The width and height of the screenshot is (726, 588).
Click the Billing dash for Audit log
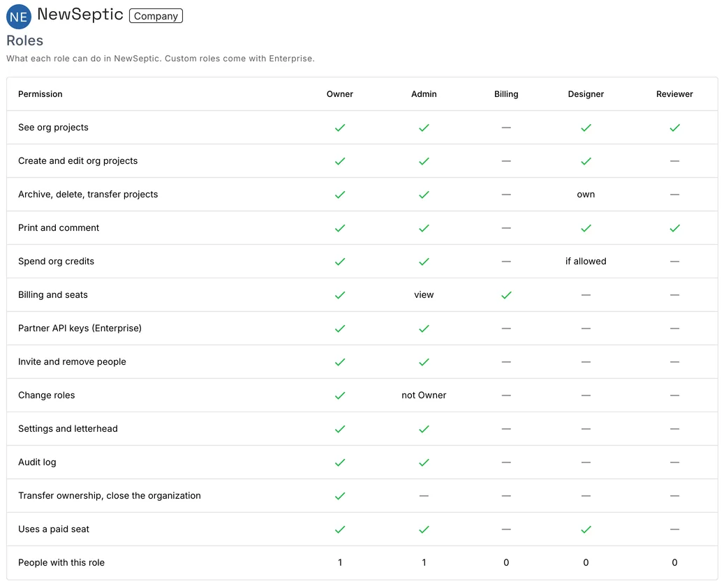tap(506, 462)
